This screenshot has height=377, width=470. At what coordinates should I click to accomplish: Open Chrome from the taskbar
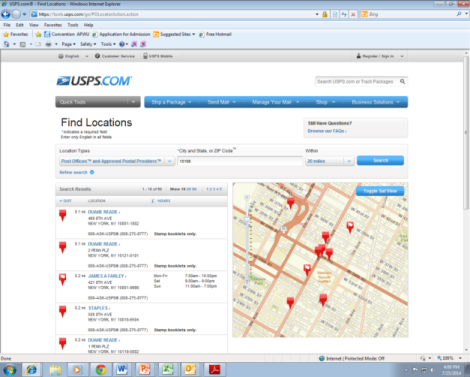[x=101, y=370]
